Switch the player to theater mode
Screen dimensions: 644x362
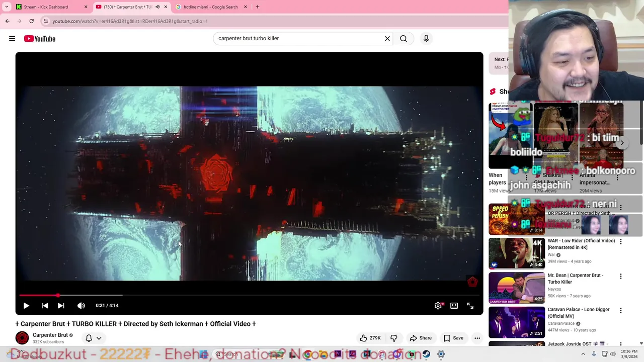click(454, 305)
